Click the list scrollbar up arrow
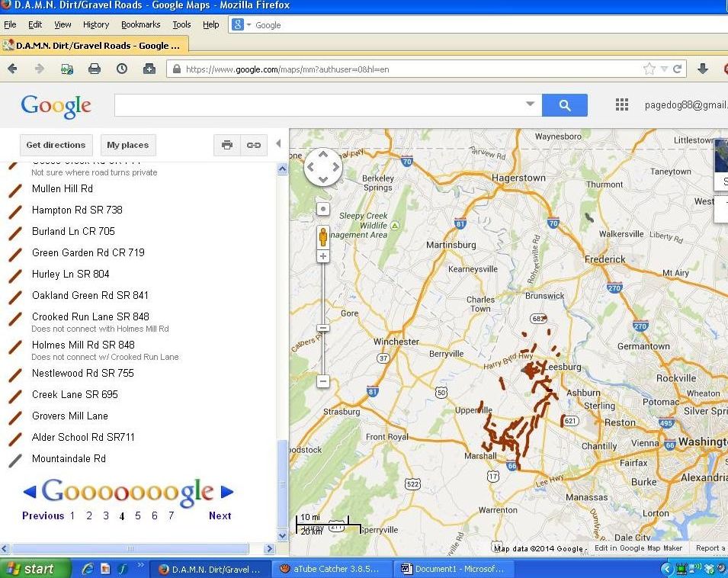728x578 pixels. click(282, 169)
